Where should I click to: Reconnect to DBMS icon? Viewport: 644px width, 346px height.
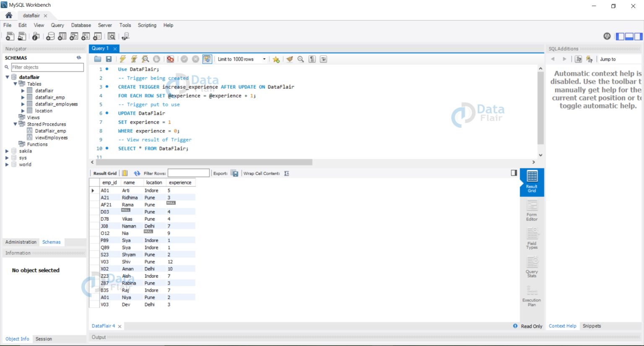point(125,36)
